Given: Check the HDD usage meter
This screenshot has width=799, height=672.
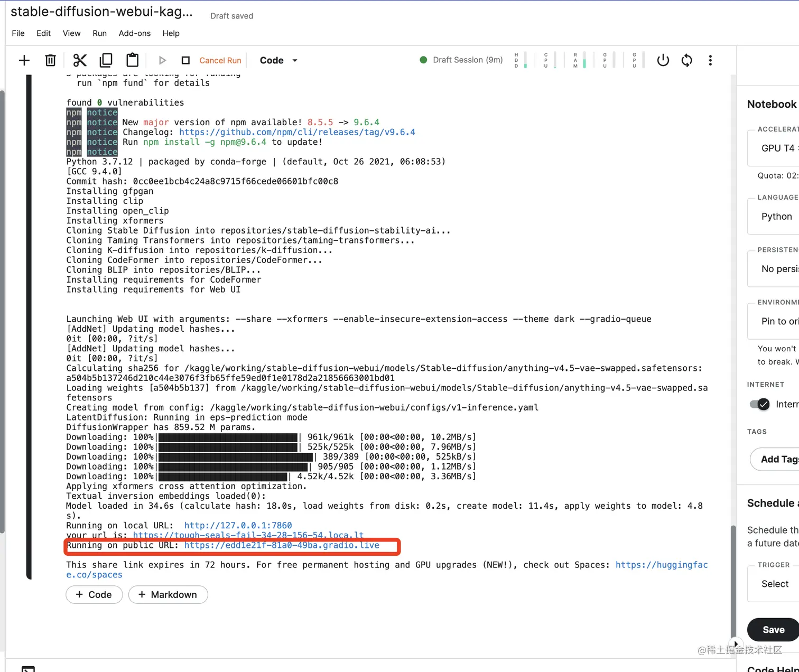Looking at the screenshot, I should 521,60.
